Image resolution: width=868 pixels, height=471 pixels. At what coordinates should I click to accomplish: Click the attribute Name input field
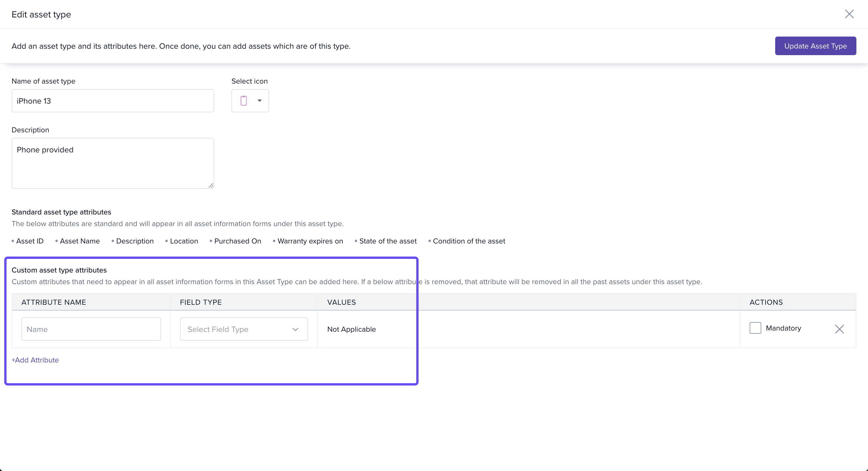pos(91,329)
